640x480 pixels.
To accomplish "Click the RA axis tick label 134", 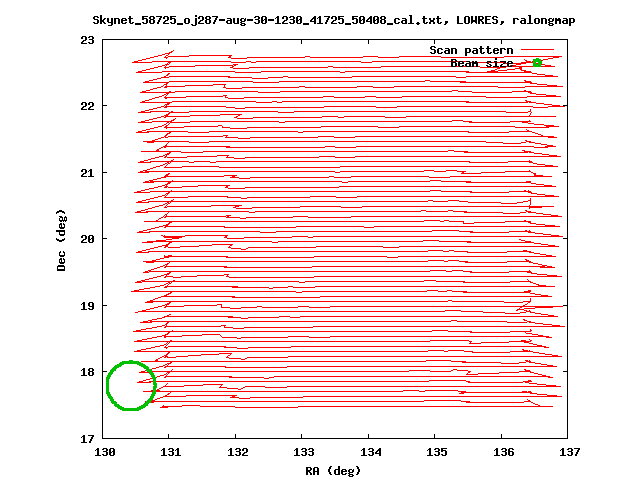I will click(371, 452).
